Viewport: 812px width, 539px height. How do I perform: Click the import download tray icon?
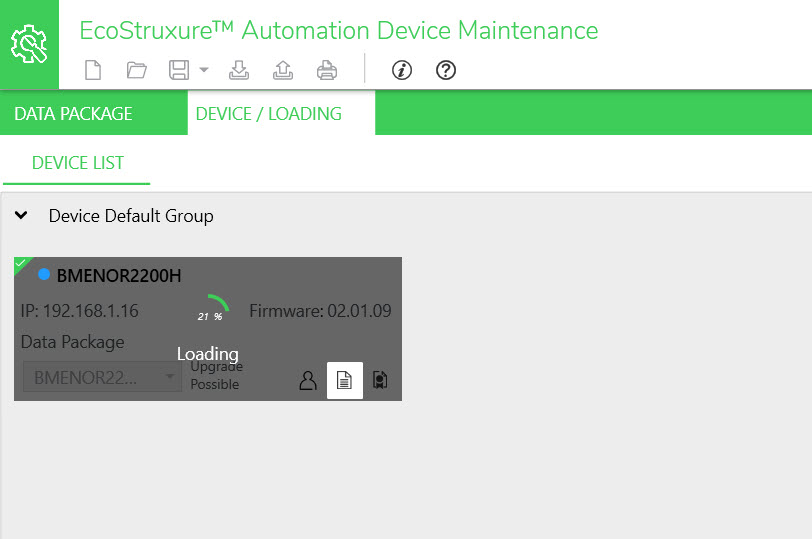(239, 70)
